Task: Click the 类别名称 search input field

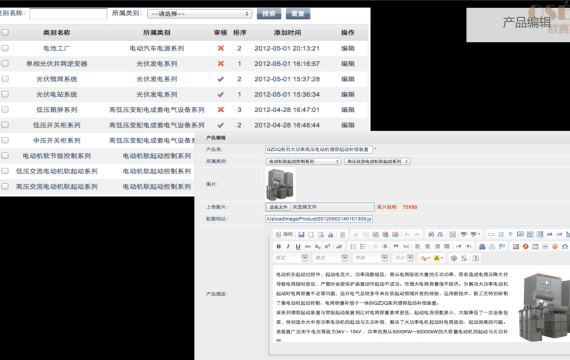Action: 68,14
